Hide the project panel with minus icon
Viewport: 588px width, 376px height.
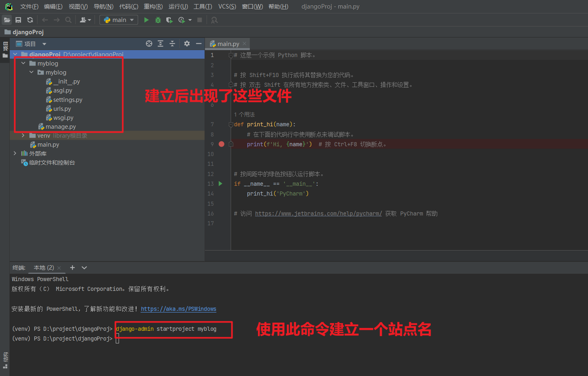pyautogui.click(x=199, y=44)
